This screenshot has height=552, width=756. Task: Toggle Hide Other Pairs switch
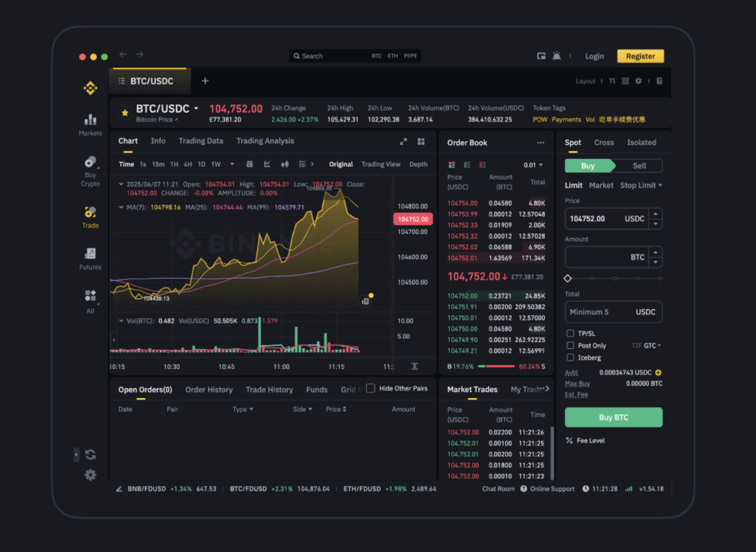click(x=372, y=388)
